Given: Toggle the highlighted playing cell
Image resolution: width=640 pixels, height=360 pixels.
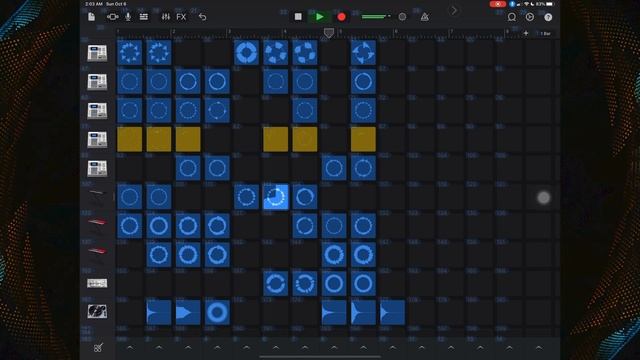Looking at the screenshot, I should [x=276, y=197].
